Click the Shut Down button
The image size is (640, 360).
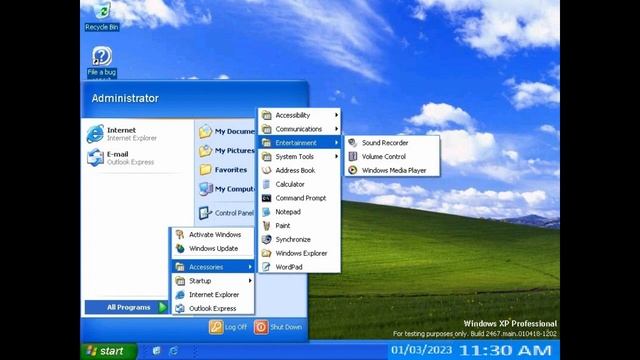[x=278, y=327]
